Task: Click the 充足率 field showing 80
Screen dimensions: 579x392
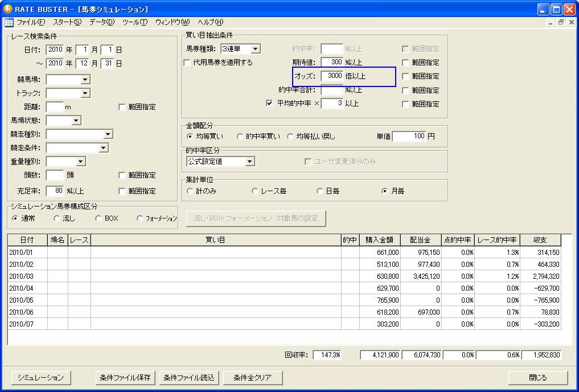Action: (55, 191)
